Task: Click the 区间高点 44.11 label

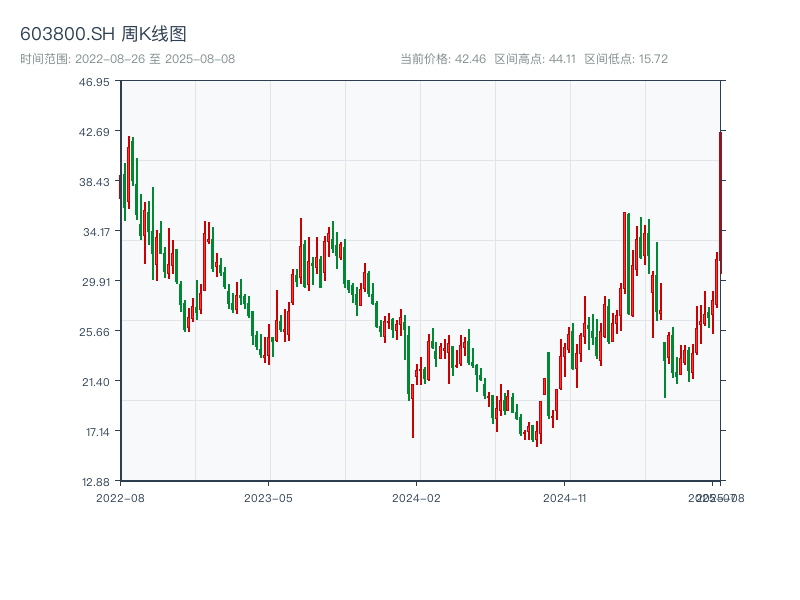Action: (535, 59)
